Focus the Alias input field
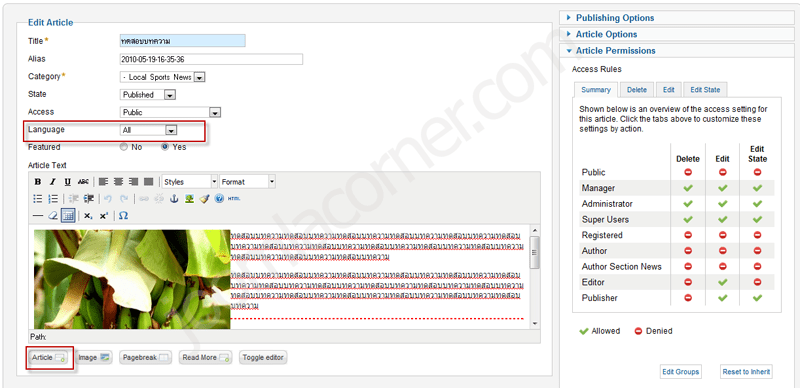Screen dimensions: 800x388 211,59
